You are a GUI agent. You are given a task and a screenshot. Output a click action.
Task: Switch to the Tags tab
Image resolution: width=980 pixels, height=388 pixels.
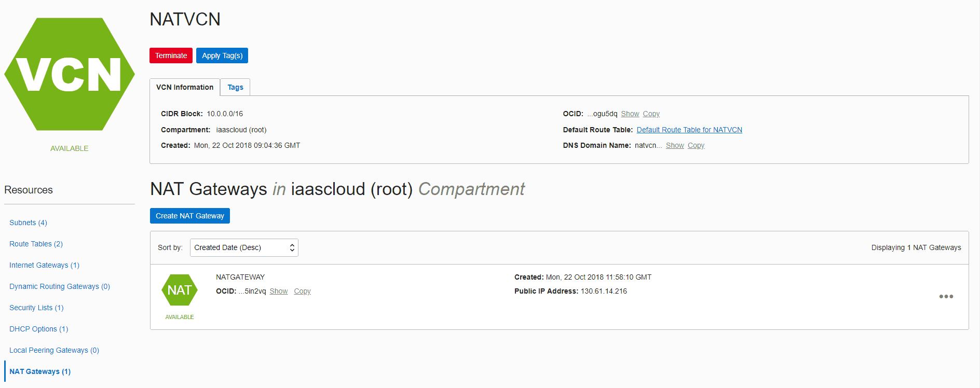click(x=235, y=87)
